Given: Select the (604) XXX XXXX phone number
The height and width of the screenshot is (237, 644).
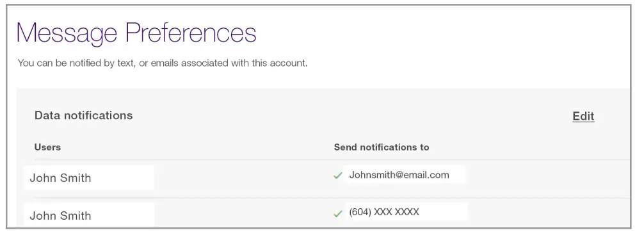Looking at the screenshot, I should point(384,212).
